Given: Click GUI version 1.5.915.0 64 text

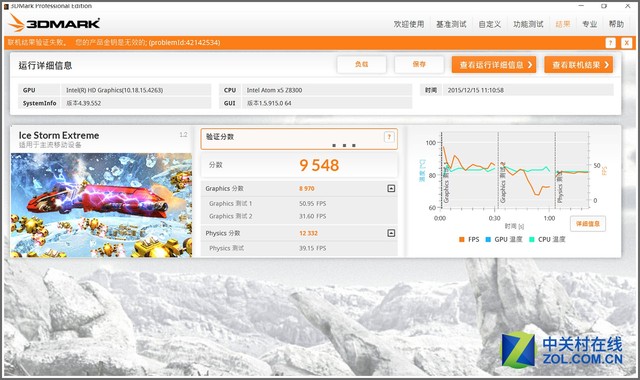Looking at the screenshot, I should click(x=269, y=103).
